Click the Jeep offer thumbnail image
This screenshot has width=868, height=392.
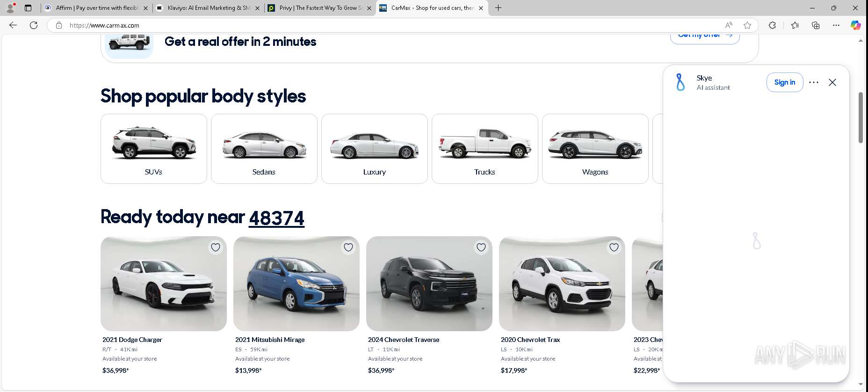(x=129, y=45)
